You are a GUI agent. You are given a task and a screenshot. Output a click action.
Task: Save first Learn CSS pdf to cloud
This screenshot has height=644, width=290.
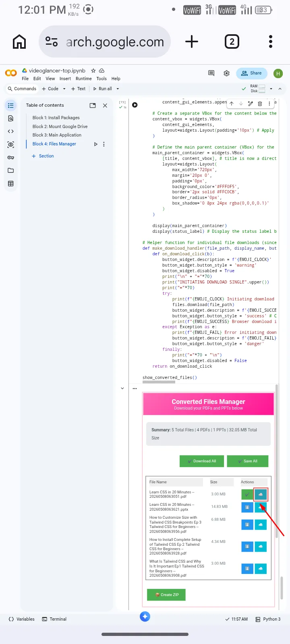(x=261, y=494)
